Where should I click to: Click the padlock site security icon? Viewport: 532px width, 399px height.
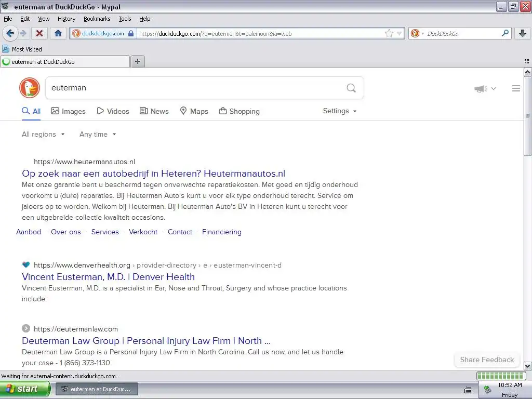(130, 33)
